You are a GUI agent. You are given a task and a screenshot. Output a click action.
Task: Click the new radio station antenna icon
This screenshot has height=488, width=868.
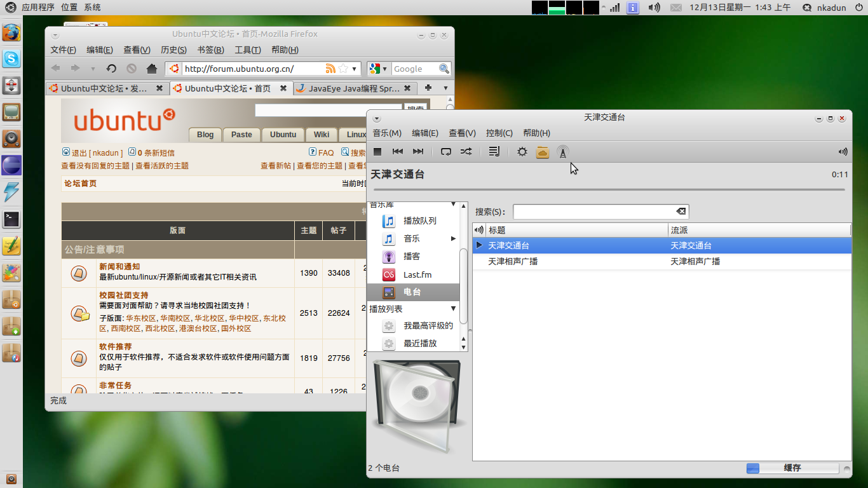coord(563,152)
